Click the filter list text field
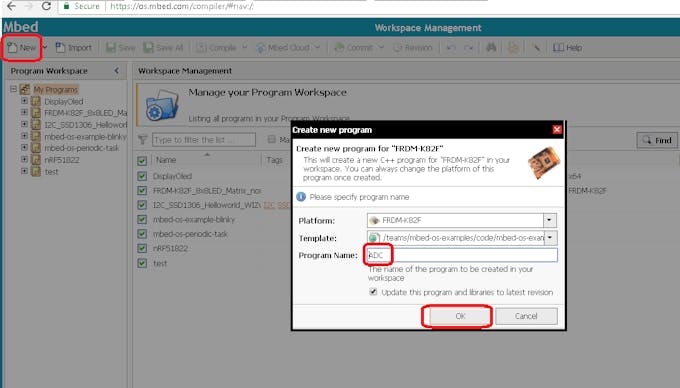This screenshot has width=680, height=388. [x=204, y=140]
